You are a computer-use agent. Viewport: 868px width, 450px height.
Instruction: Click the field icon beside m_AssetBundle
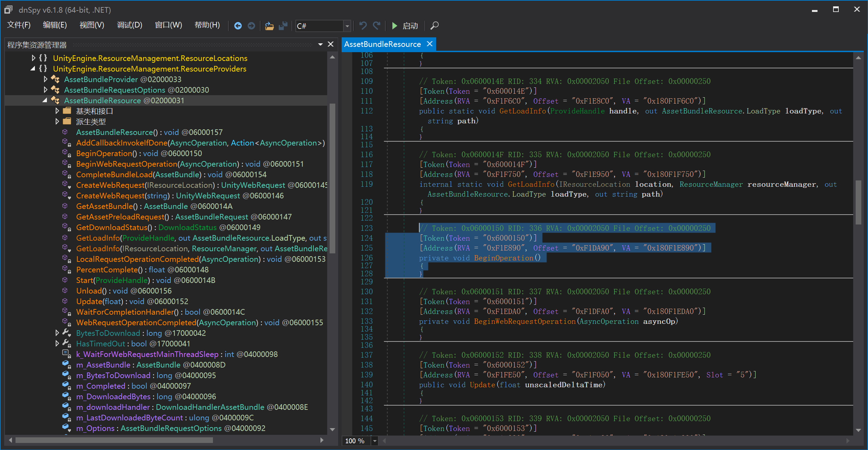(x=67, y=365)
